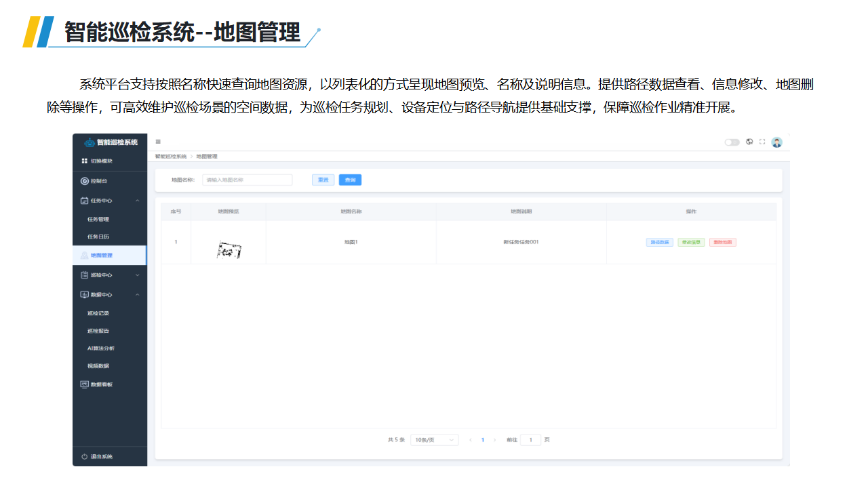Open 数据看板 menu label in the sidebar
Image resolution: width=868 pixels, height=488 pixels.
pyautogui.click(x=102, y=384)
